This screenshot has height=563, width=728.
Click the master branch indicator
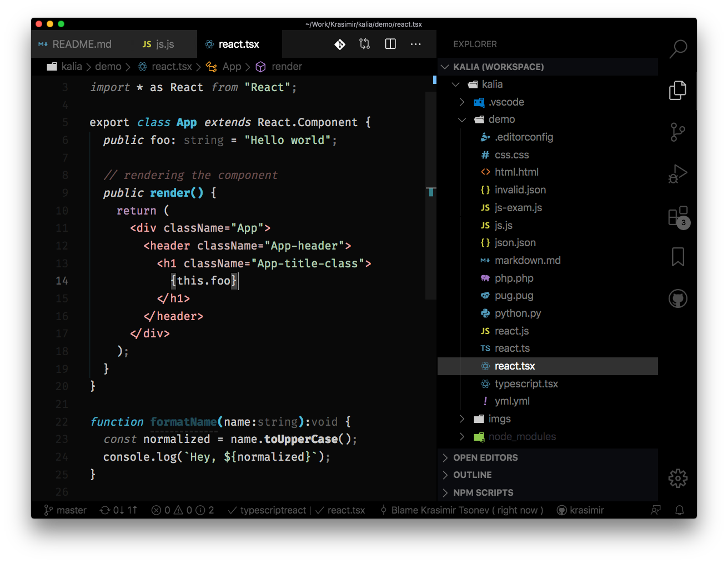(x=66, y=510)
